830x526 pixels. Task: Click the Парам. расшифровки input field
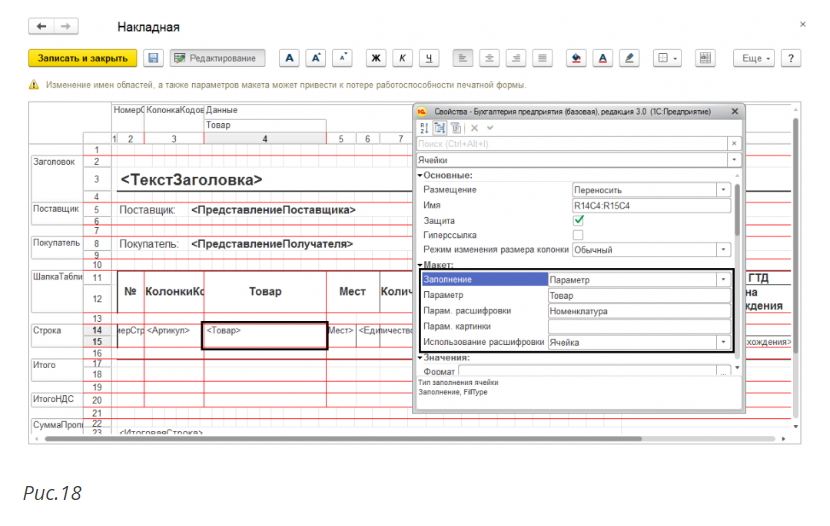(x=640, y=311)
